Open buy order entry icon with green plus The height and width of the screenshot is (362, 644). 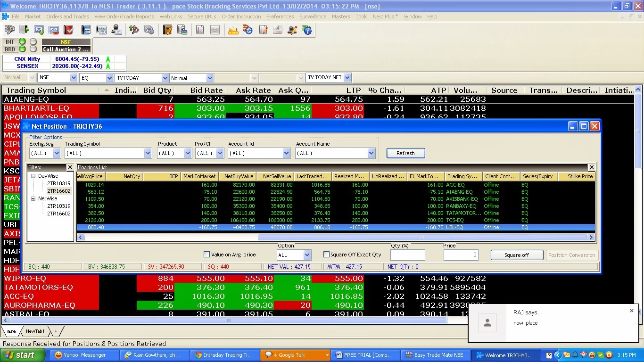[x=39, y=30]
